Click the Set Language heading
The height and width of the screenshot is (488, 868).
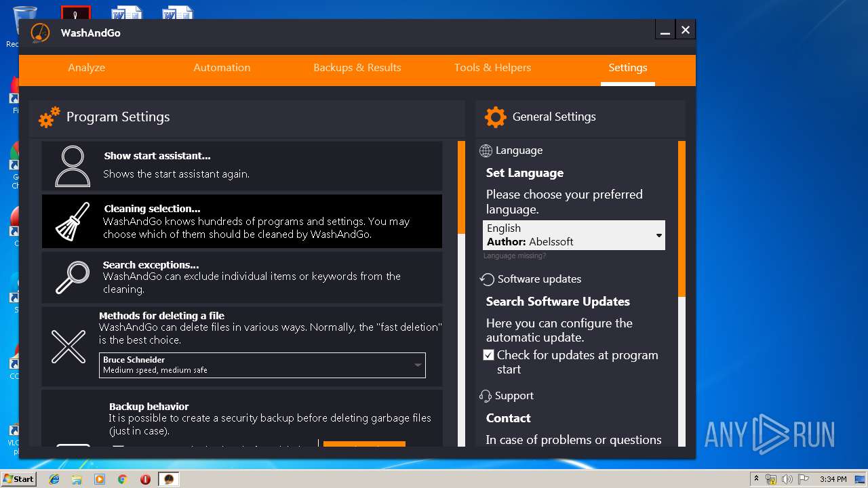point(525,173)
